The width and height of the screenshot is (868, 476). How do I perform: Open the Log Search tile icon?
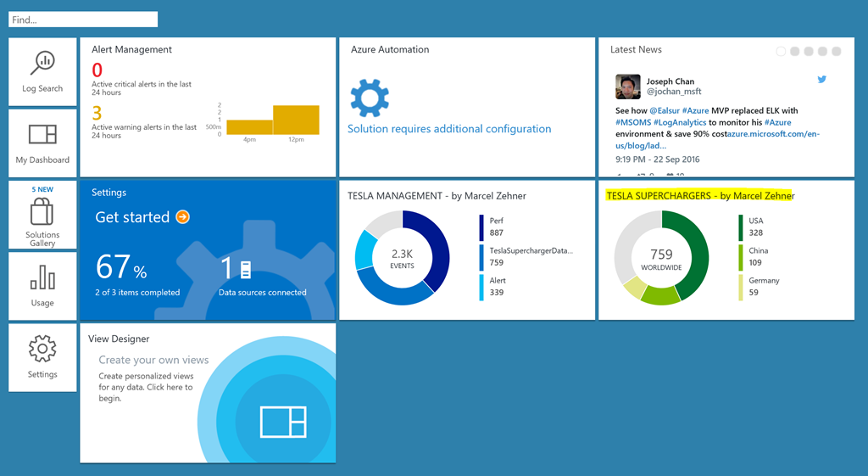pos(42,64)
